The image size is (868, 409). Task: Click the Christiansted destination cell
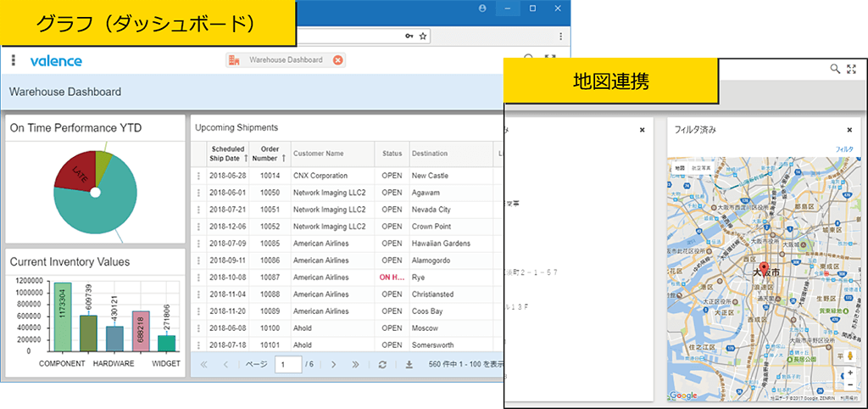click(432, 294)
